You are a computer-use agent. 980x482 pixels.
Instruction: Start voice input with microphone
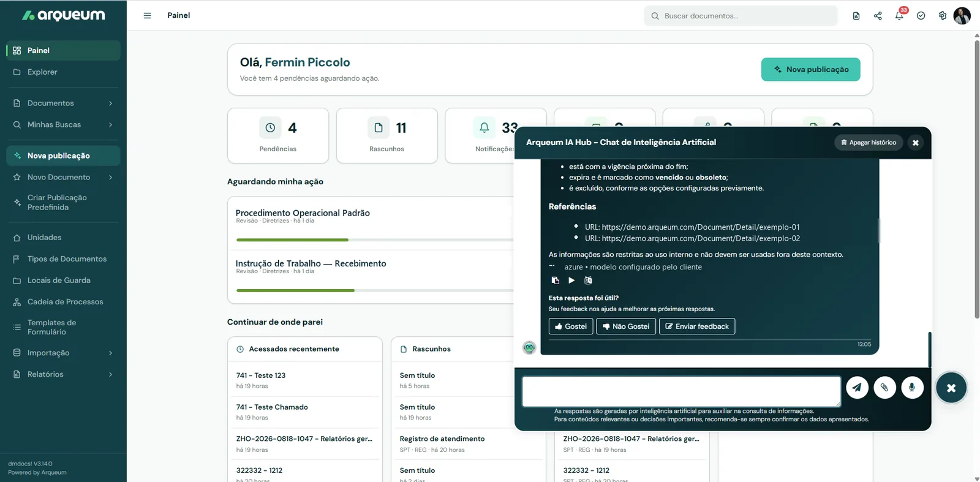click(x=912, y=387)
